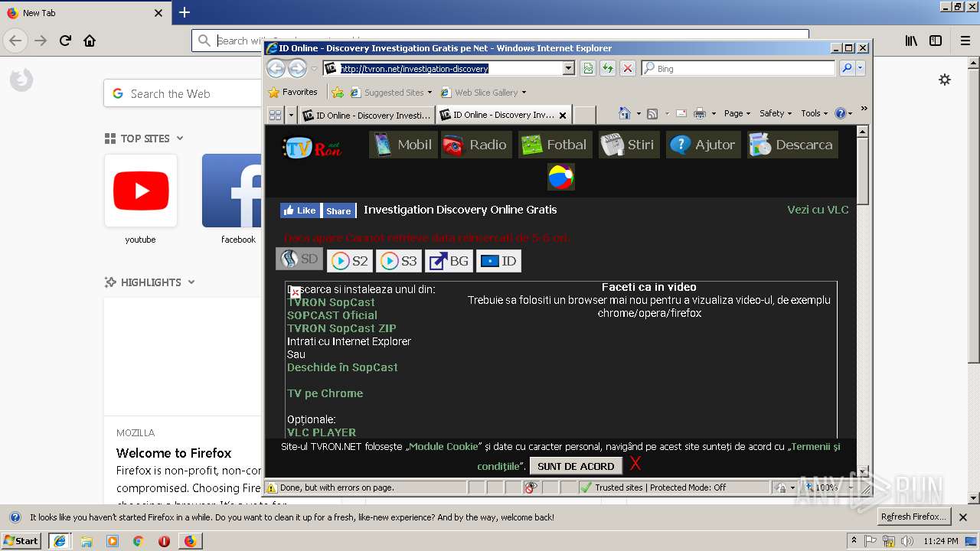The width and height of the screenshot is (980, 551).
Task: Open the Radio site menu
Action: [475, 145]
